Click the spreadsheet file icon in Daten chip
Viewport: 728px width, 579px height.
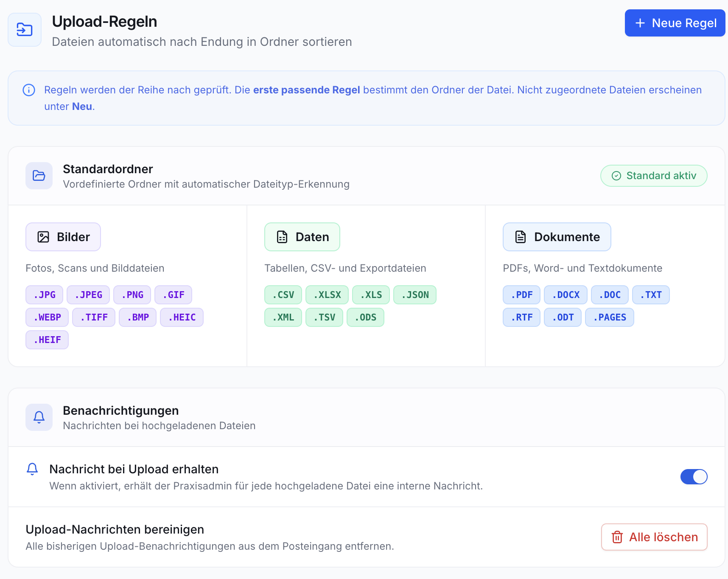click(x=282, y=237)
